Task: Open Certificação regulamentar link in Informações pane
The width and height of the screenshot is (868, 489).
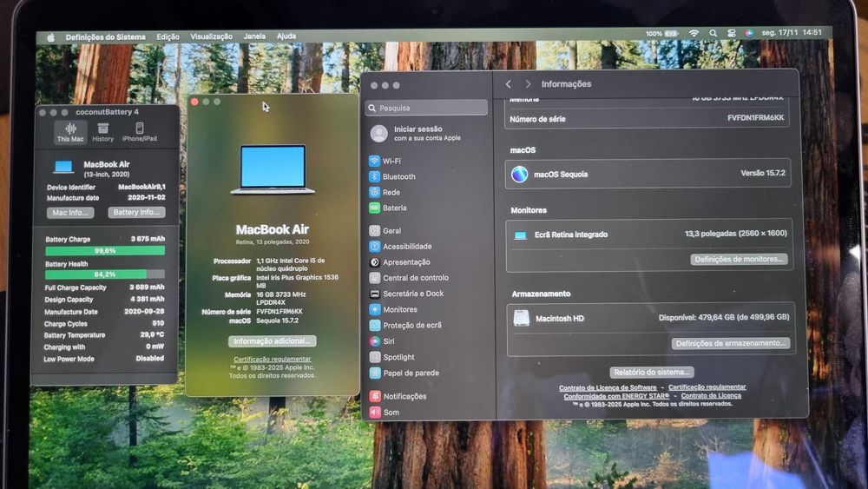Action: point(707,387)
